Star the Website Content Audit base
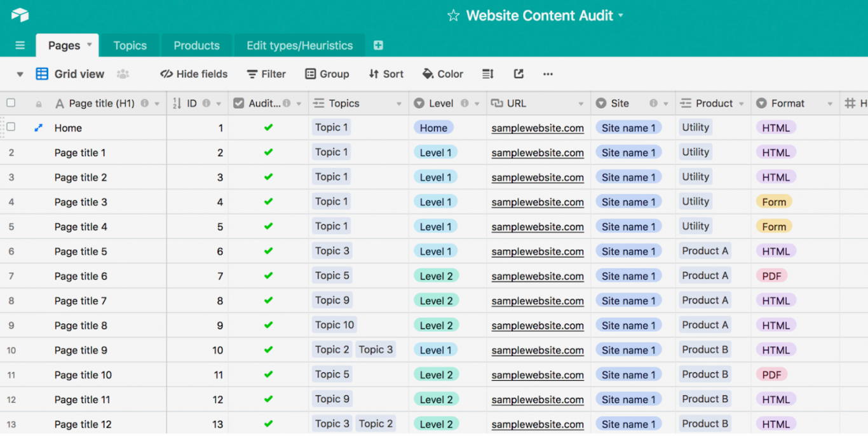868x436 pixels. click(x=453, y=16)
